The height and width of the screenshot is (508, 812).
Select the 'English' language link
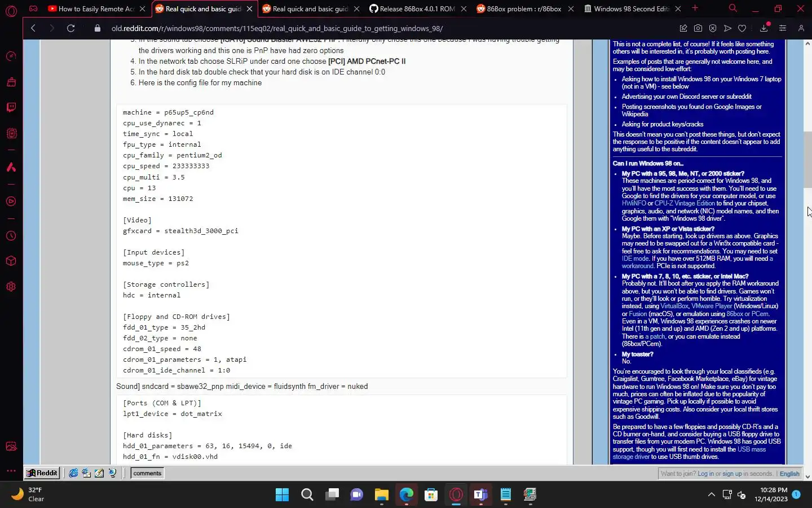[789, 474]
